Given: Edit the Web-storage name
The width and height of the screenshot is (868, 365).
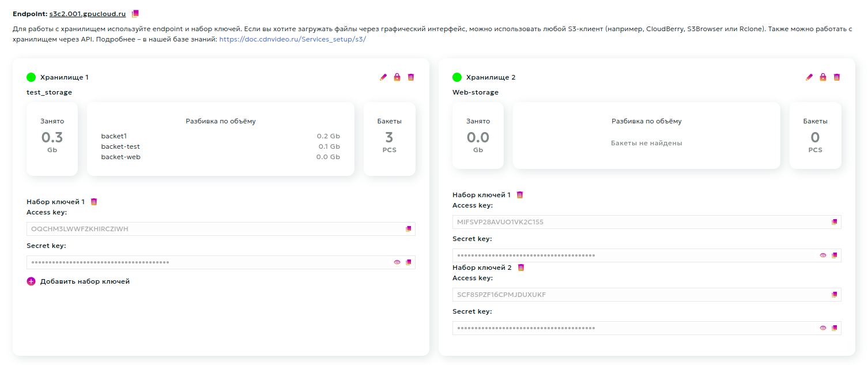Looking at the screenshot, I should tap(809, 77).
